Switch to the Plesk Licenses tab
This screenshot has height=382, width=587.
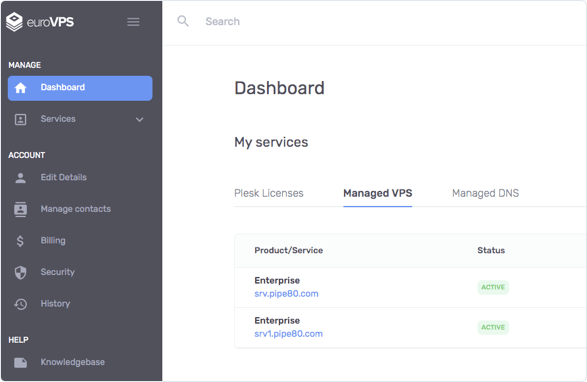pyautogui.click(x=268, y=193)
